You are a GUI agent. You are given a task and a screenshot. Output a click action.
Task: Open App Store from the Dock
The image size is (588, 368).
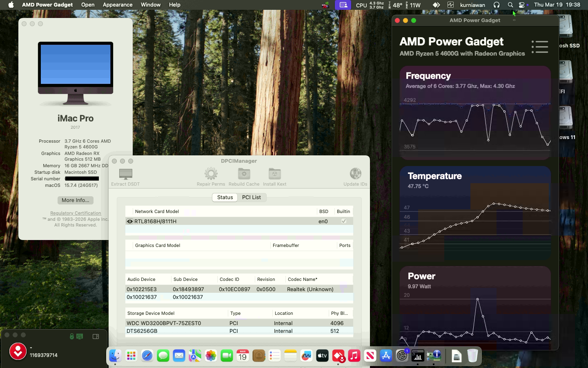coord(386,356)
